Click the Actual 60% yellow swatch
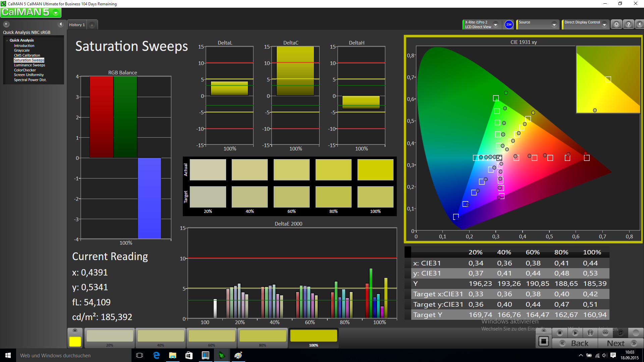The height and width of the screenshot is (362, 644). [x=291, y=170]
